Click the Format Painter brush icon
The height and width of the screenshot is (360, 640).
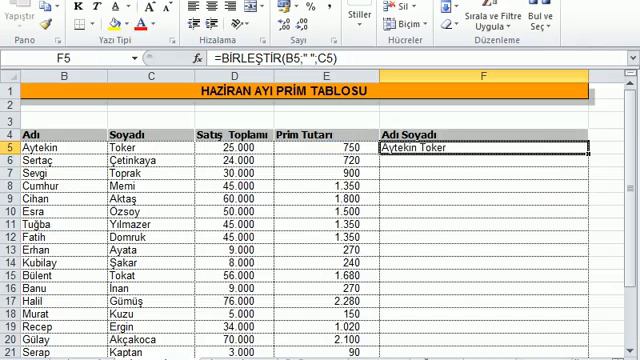point(46,24)
